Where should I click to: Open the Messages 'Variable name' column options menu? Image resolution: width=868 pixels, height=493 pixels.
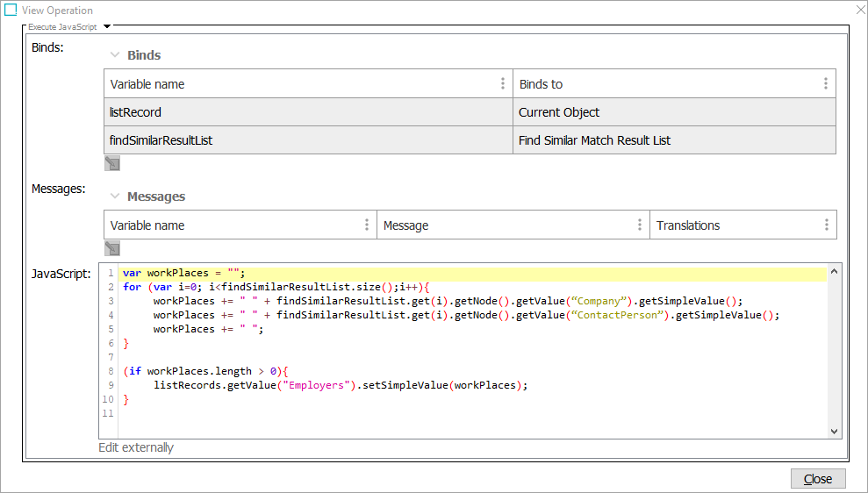point(367,225)
